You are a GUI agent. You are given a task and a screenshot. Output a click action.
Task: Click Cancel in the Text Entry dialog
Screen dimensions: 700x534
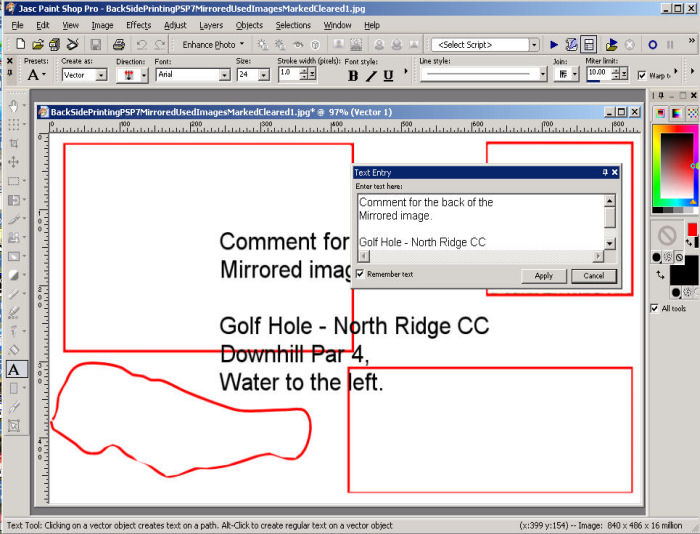pyautogui.click(x=593, y=276)
